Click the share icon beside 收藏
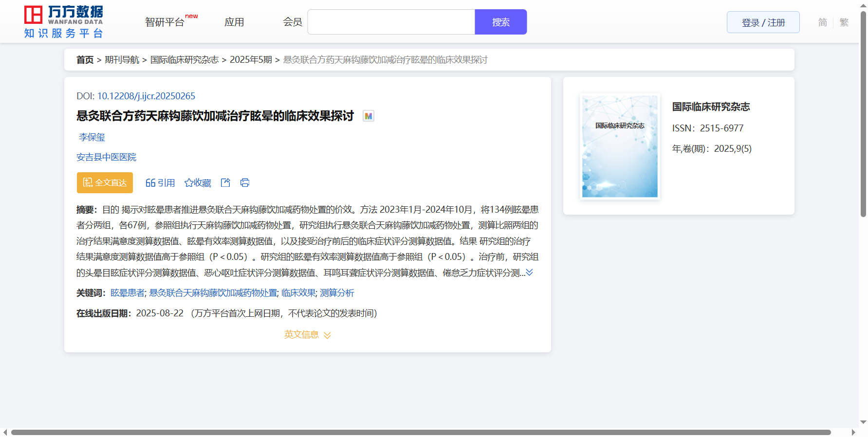The image size is (868, 437). [x=225, y=182]
